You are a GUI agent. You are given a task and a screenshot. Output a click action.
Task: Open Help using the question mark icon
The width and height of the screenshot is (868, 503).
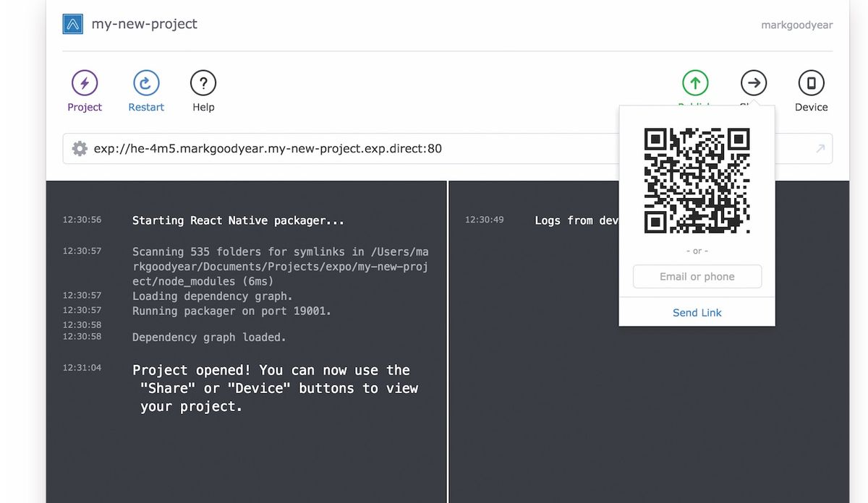(x=203, y=82)
